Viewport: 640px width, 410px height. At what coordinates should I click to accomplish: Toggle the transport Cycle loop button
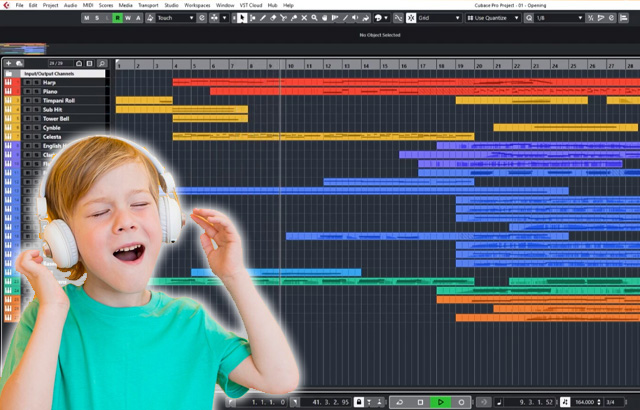point(400,402)
